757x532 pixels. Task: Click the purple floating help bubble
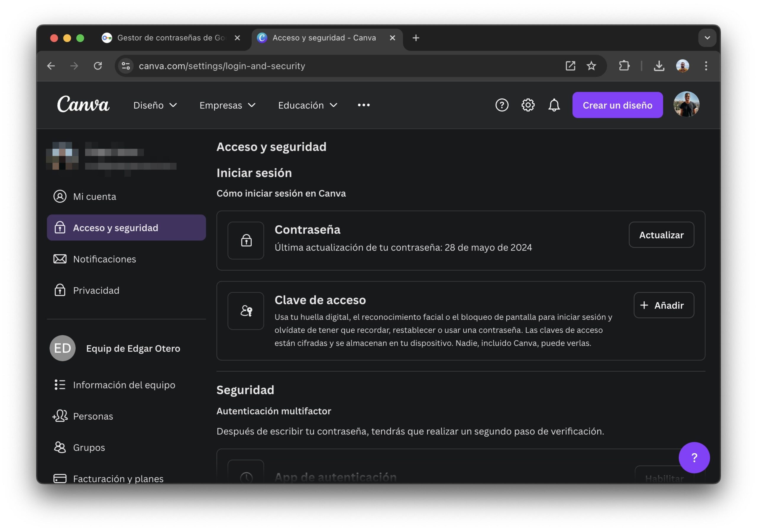[x=694, y=457]
